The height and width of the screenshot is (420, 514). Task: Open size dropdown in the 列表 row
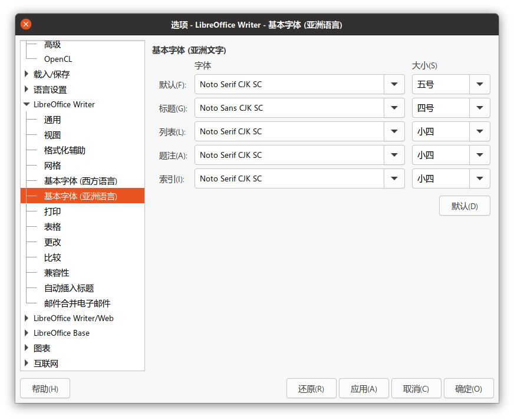pos(480,131)
